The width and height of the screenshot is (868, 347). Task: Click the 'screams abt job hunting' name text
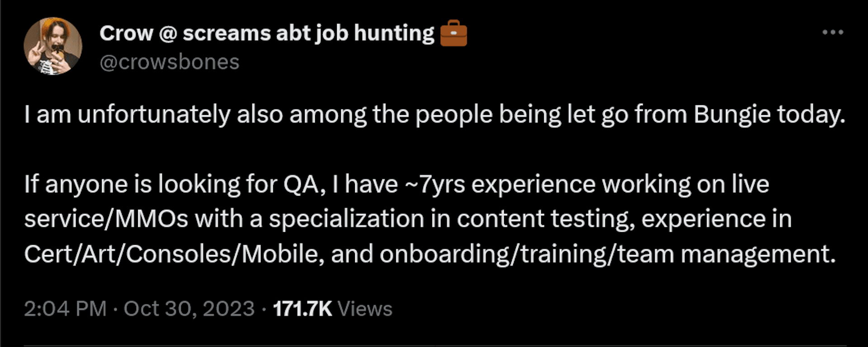pyautogui.click(x=308, y=33)
